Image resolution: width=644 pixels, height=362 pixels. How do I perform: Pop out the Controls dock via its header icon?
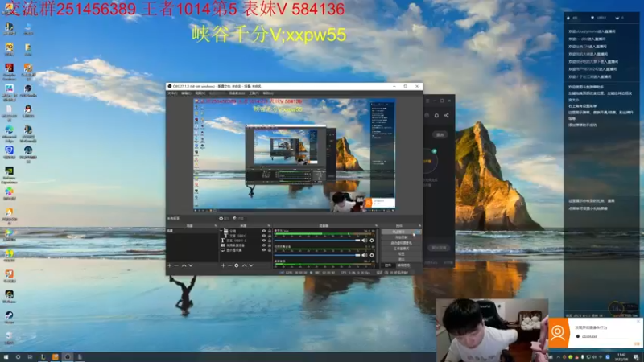pos(419,226)
